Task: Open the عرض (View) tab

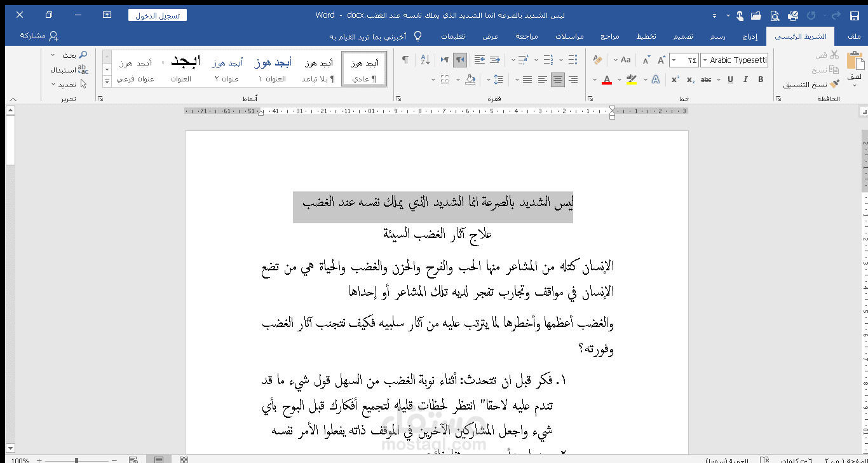Action: pos(490,37)
